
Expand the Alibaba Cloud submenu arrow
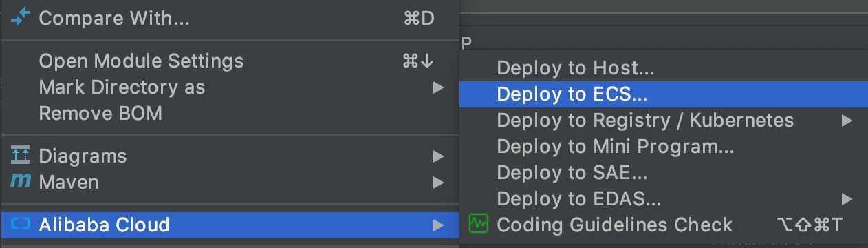click(438, 225)
